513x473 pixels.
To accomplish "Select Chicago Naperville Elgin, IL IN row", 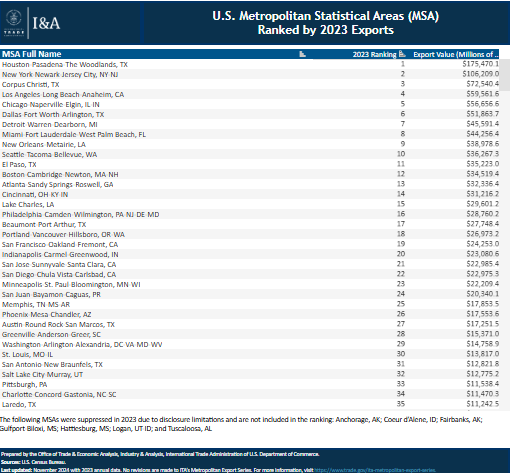I will click(250, 104).
